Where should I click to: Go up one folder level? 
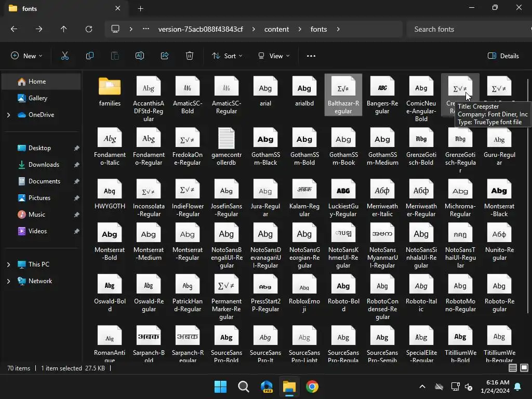[64, 29]
